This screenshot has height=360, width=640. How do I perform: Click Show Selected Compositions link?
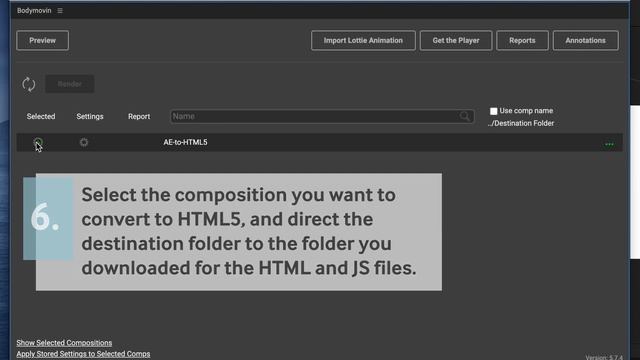(64, 343)
